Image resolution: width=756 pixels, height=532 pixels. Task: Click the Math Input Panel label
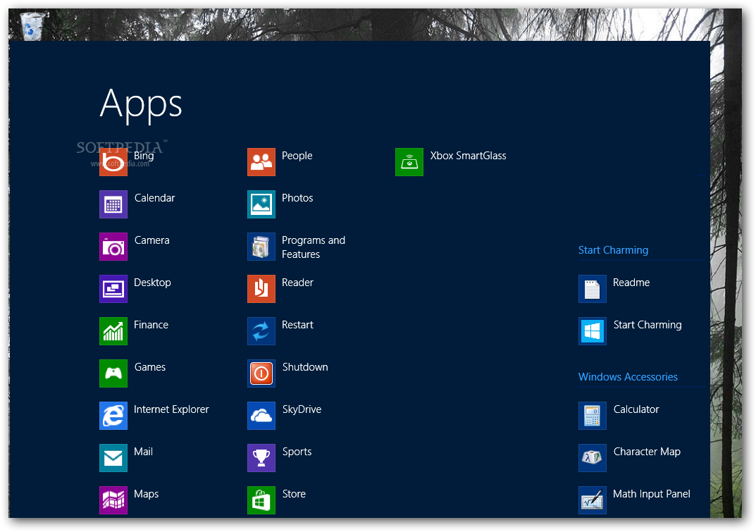pyautogui.click(x=652, y=494)
